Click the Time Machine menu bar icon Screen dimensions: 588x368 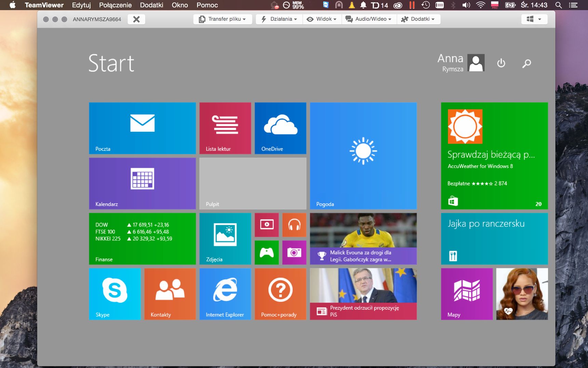click(x=425, y=5)
